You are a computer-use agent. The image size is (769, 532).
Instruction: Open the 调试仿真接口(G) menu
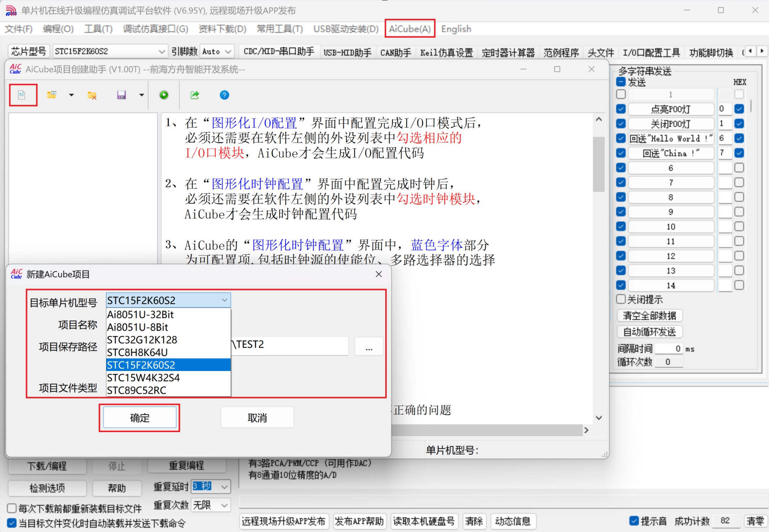[x=156, y=29]
